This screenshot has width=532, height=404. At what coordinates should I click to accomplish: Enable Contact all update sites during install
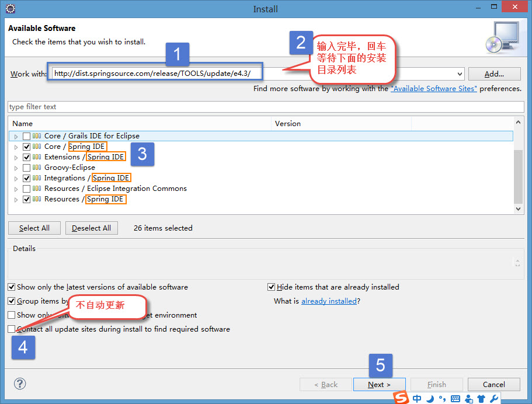click(x=12, y=329)
